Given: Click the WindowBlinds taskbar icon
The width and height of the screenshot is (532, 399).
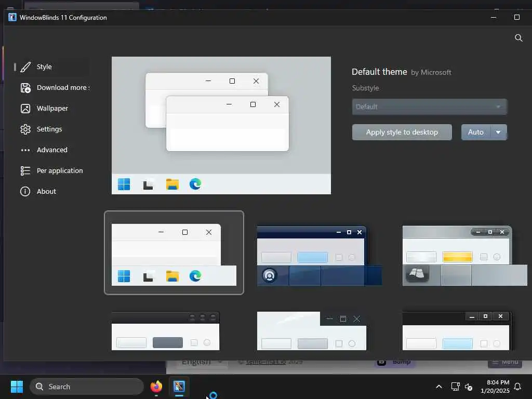Looking at the screenshot, I should (179, 387).
